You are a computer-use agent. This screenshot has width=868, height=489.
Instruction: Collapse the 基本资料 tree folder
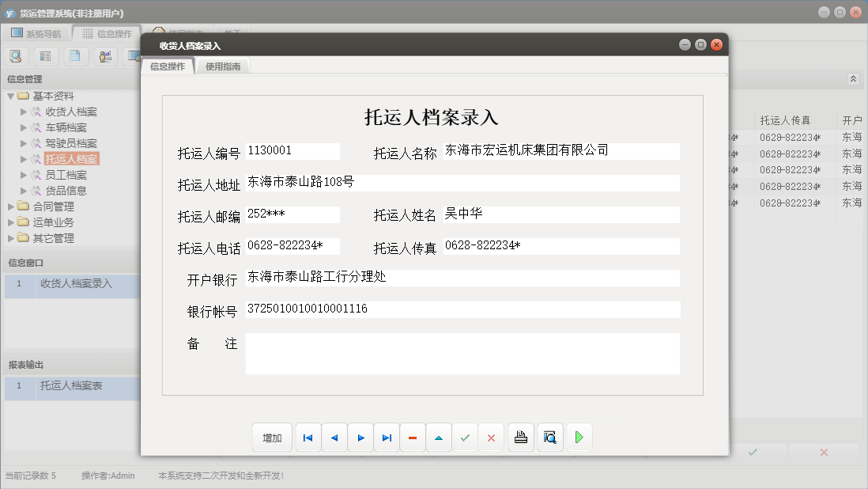click(11, 96)
